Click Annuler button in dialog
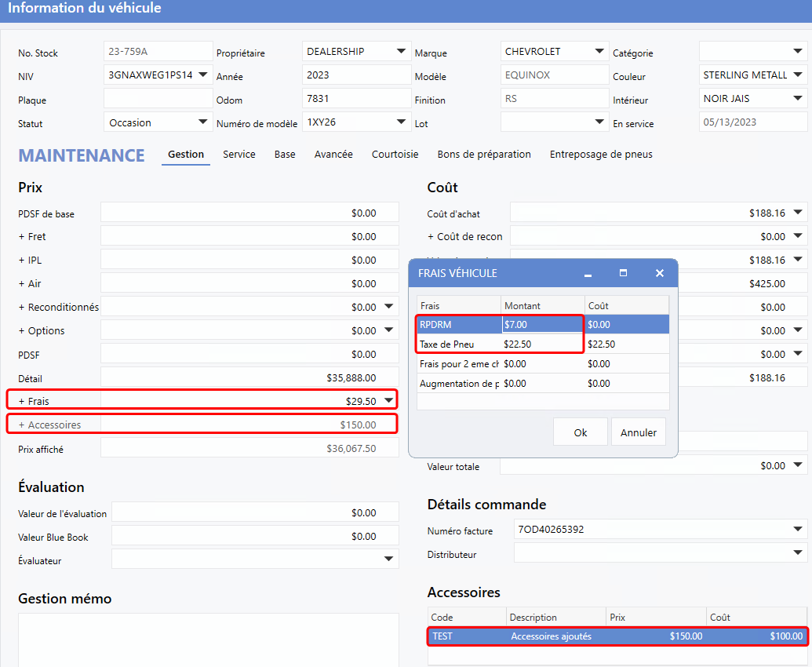This screenshot has width=812, height=667. tap(638, 432)
